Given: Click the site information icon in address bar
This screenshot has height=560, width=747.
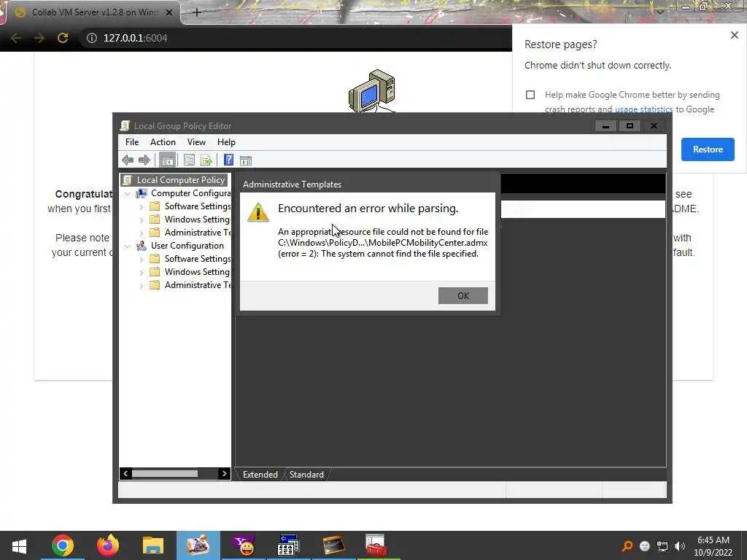Looking at the screenshot, I should click(91, 38).
